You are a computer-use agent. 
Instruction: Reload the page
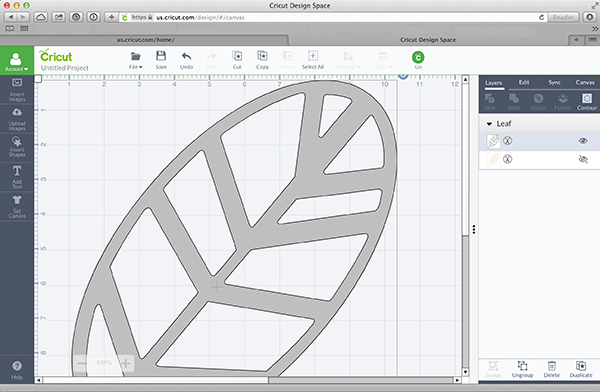(x=541, y=17)
